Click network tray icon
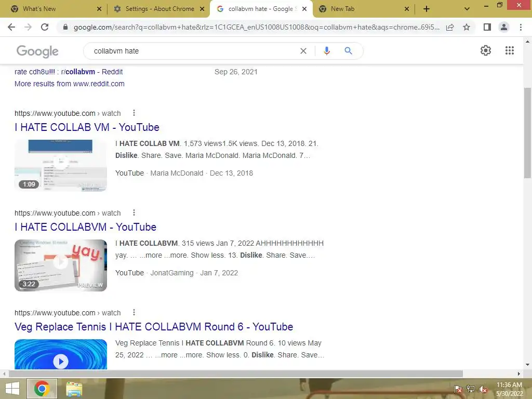This screenshot has width=532, height=399. 471,389
